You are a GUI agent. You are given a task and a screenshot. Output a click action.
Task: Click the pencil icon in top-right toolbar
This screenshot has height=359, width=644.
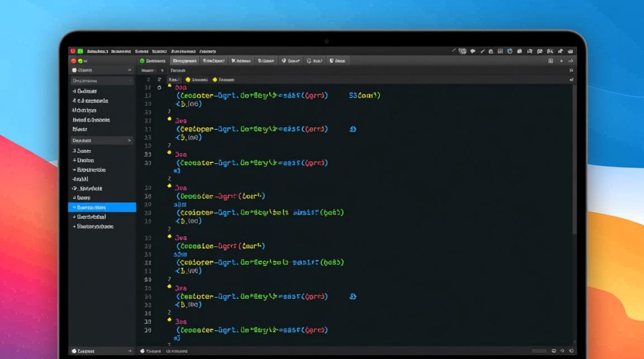(483, 51)
